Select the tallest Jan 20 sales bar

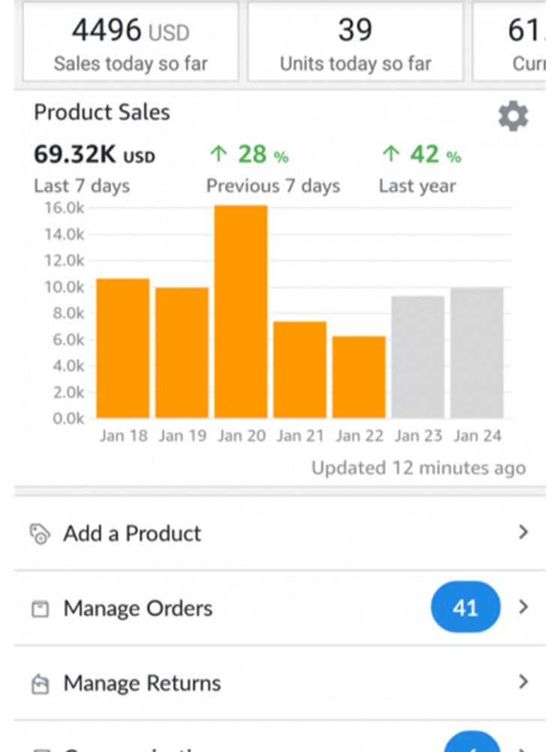coord(241,312)
